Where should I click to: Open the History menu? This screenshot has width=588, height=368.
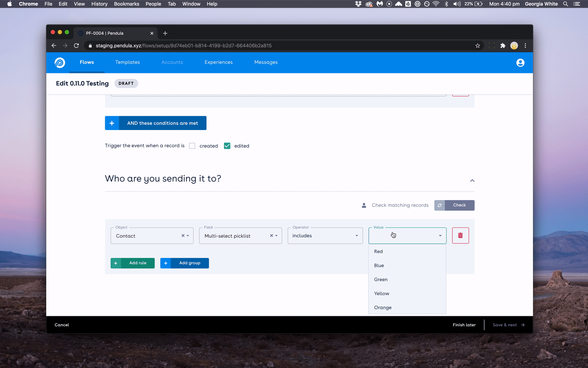99,4
